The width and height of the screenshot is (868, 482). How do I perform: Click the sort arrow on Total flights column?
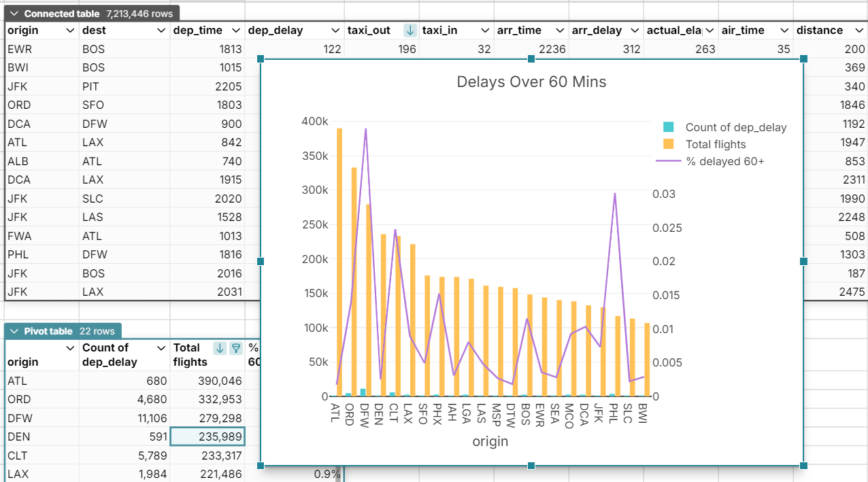click(219, 348)
